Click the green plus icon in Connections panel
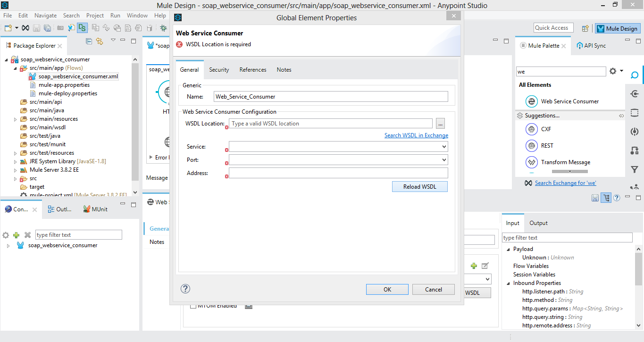Screen dimensions: 644x342 coord(17,235)
